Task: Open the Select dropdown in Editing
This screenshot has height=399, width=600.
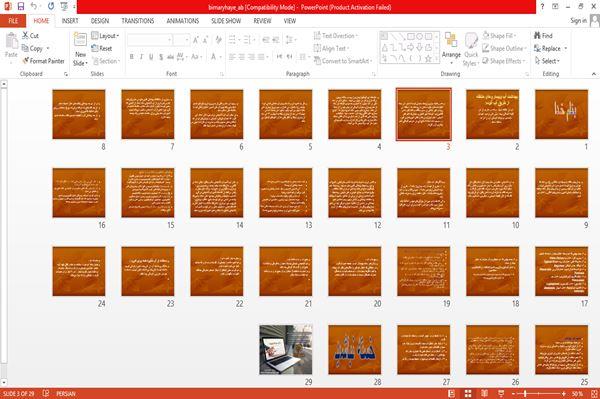Action: coord(547,61)
